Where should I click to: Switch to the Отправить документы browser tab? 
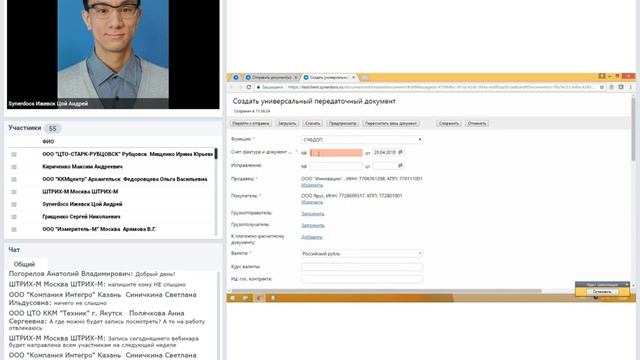pos(271,77)
